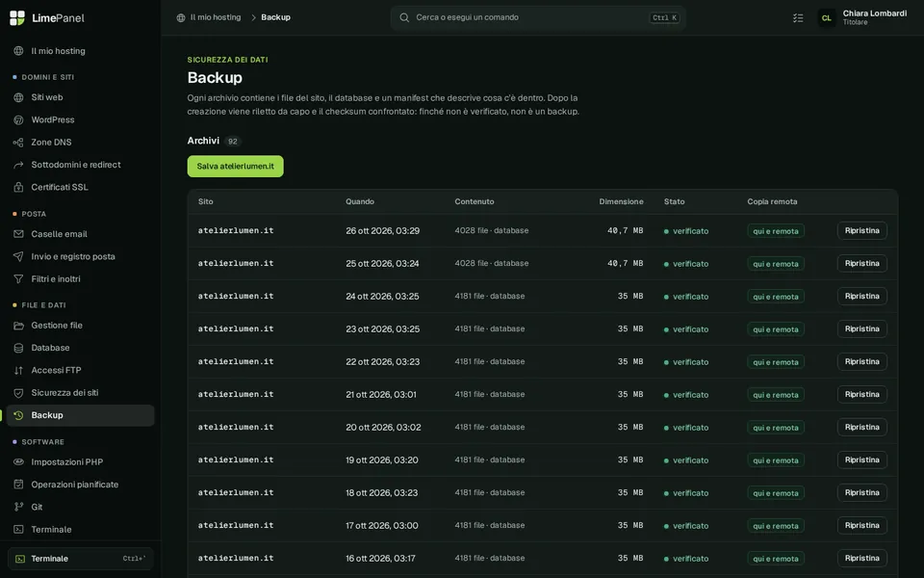Click Salva atelierlumen.it button

pyautogui.click(x=235, y=167)
